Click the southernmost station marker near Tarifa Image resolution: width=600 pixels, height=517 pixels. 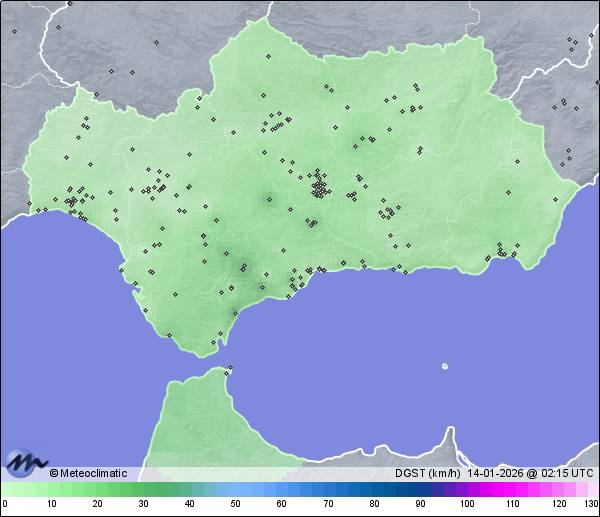[214, 344]
